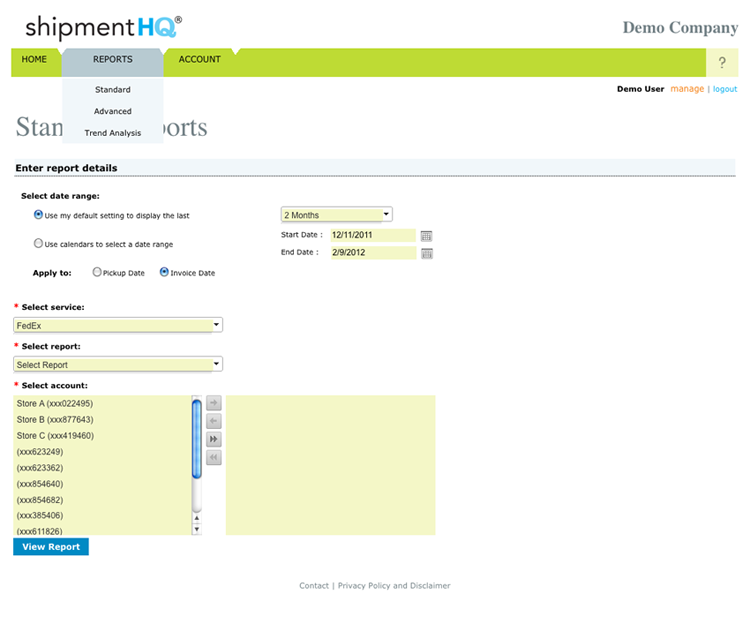Click the account list scroll up arrow
This screenshot has height=624, width=750.
pyautogui.click(x=197, y=518)
